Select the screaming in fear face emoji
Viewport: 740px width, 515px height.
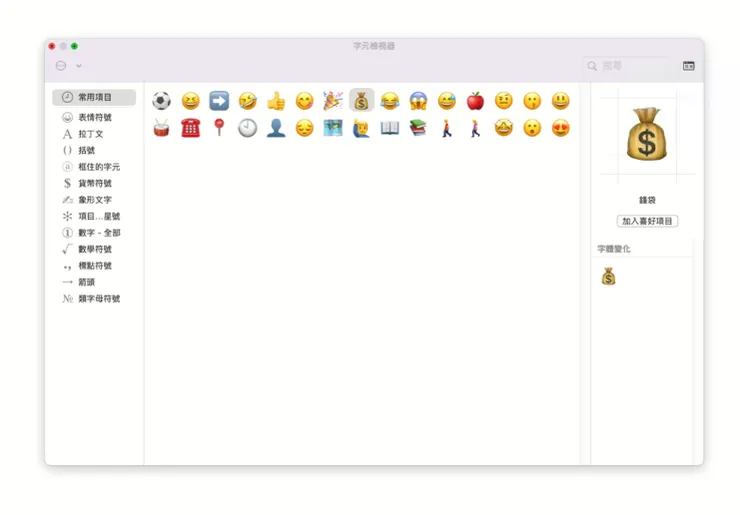click(419, 101)
